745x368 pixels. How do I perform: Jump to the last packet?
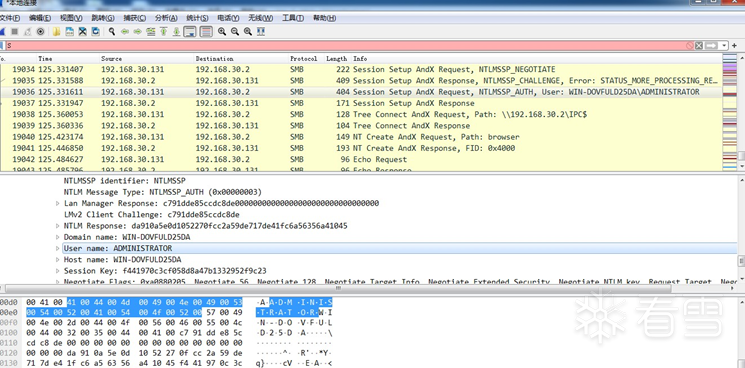pyautogui.click(x=176, y=31)
